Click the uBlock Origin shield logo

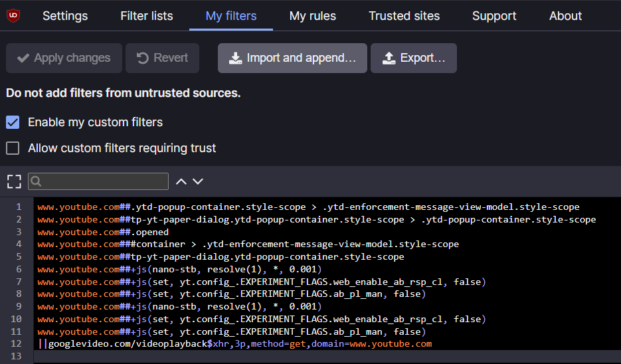pos(13,15)
